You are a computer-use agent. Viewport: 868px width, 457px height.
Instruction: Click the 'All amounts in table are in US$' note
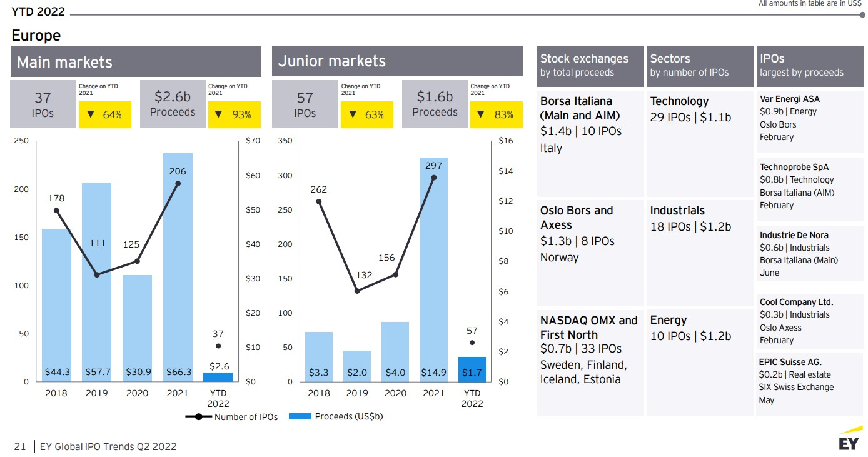[810, 3]
